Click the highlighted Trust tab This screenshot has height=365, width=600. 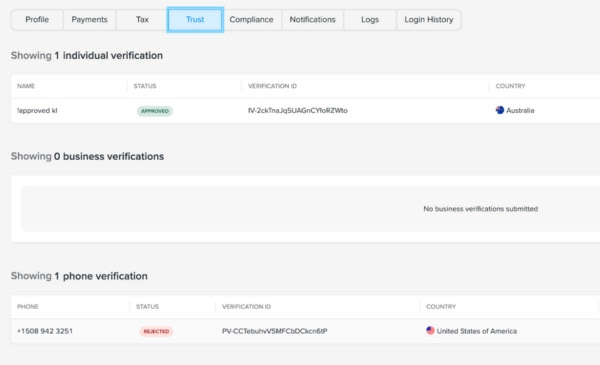click(195, 20)
